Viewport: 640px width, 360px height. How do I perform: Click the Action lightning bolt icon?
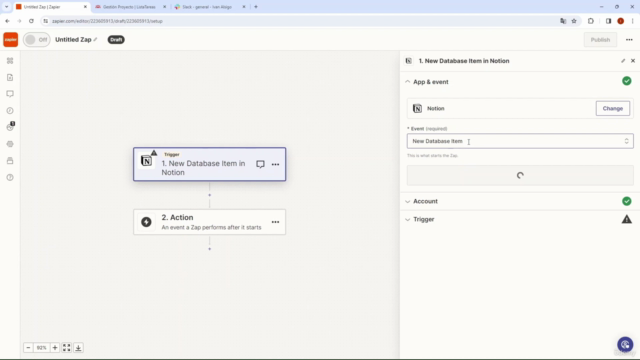click(x=146, y=222)
